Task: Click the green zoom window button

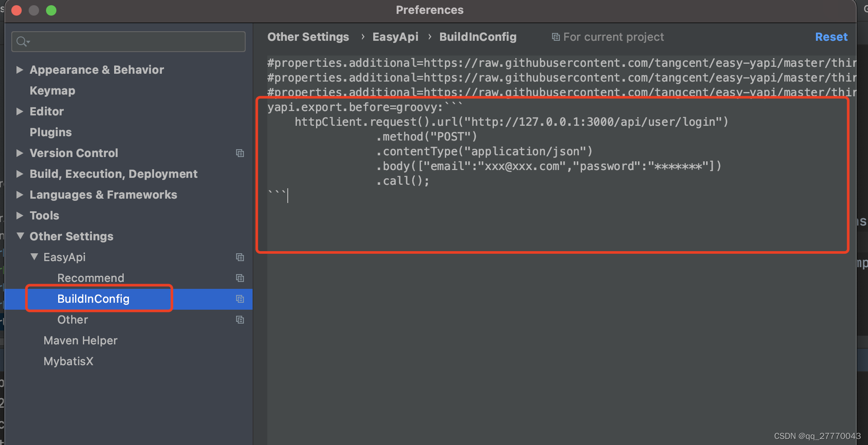Action: [51, 10]
